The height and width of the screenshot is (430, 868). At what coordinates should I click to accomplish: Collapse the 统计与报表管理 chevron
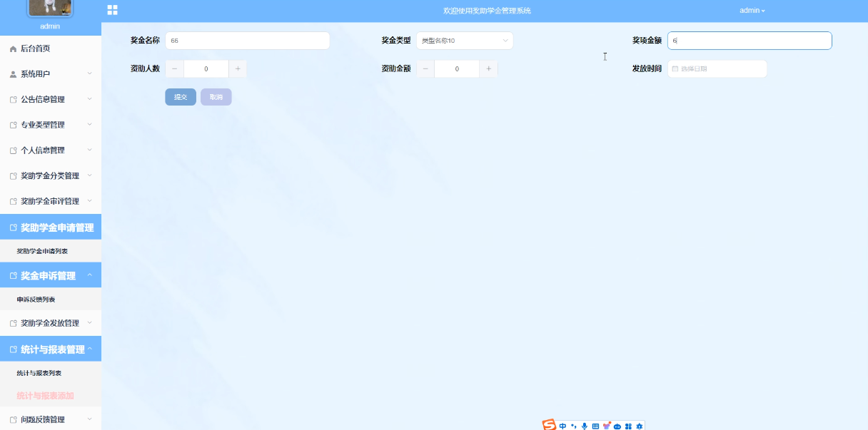coord(89,349)
